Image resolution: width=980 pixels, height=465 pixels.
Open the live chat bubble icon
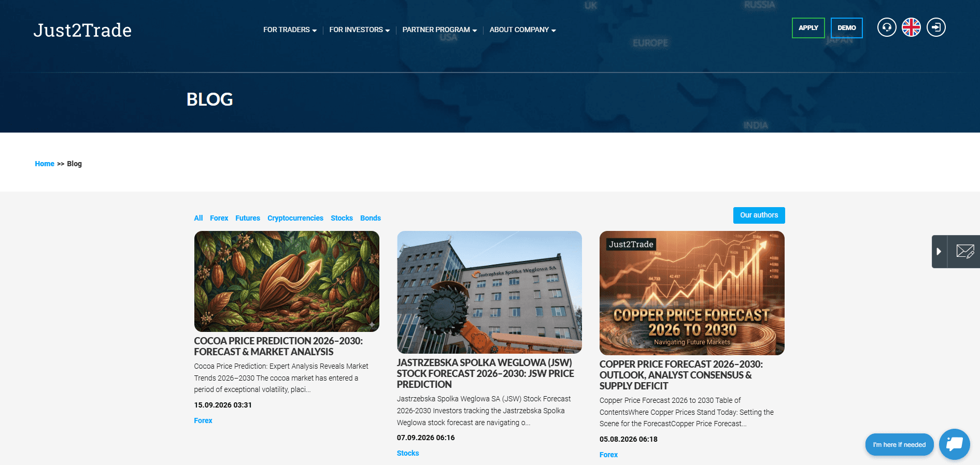click(954, 444)
